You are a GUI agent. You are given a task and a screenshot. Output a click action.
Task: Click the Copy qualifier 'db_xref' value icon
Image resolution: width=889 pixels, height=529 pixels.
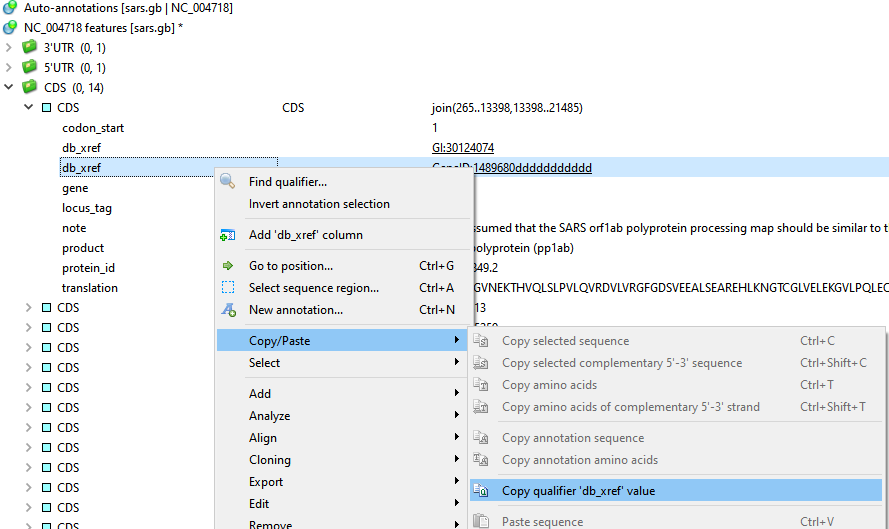[481, 490]
